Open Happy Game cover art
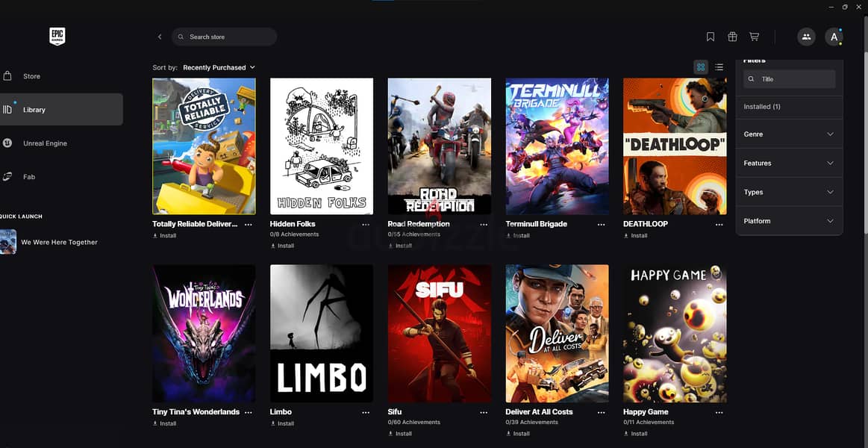This screenshot has width=868, height=448. (675, 333)
